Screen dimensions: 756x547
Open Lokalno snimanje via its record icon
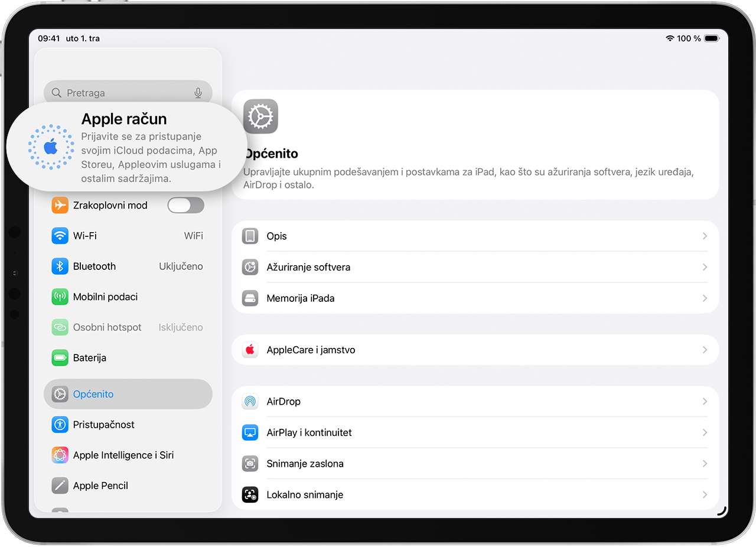[x=250, y=494]
